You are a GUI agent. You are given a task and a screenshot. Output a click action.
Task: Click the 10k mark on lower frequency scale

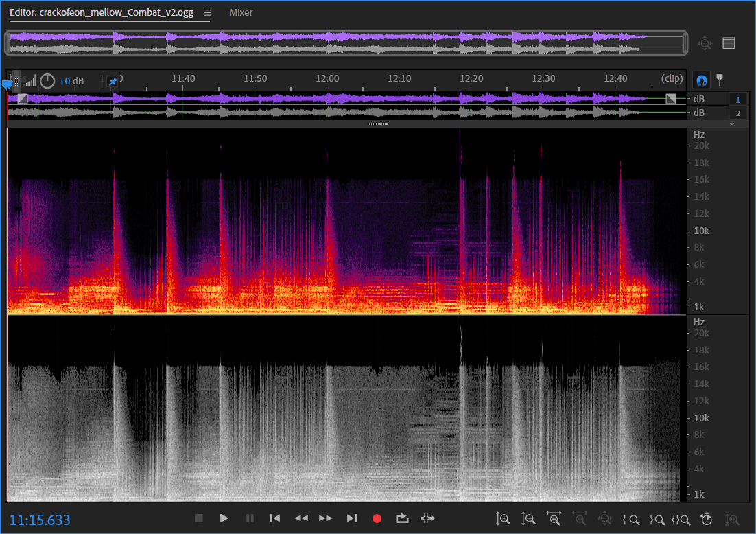coord(702,418)
